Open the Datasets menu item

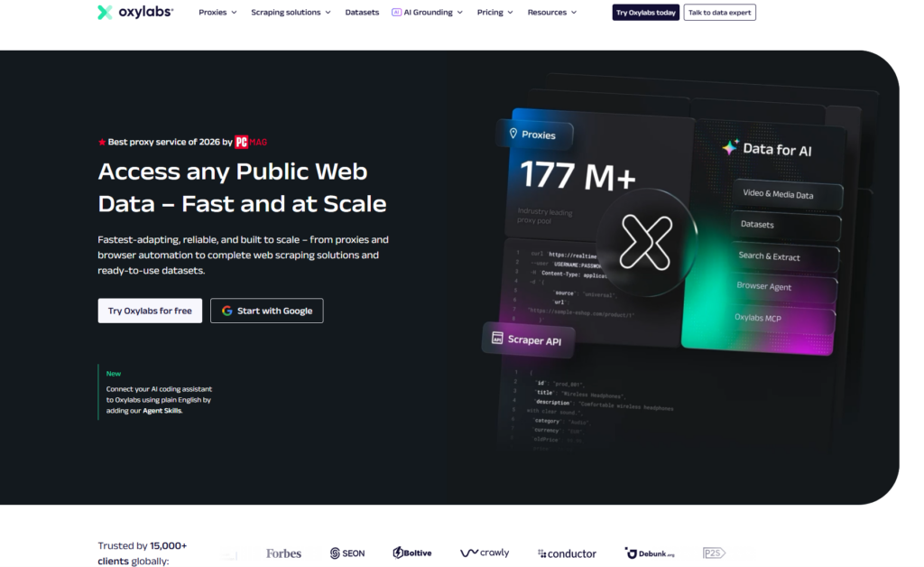tap(362, 13)
